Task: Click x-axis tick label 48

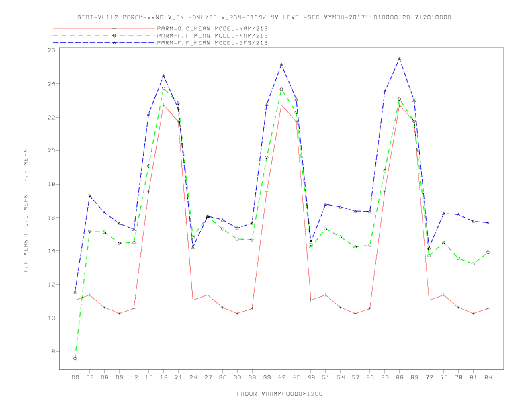Action: coord(311,377)
